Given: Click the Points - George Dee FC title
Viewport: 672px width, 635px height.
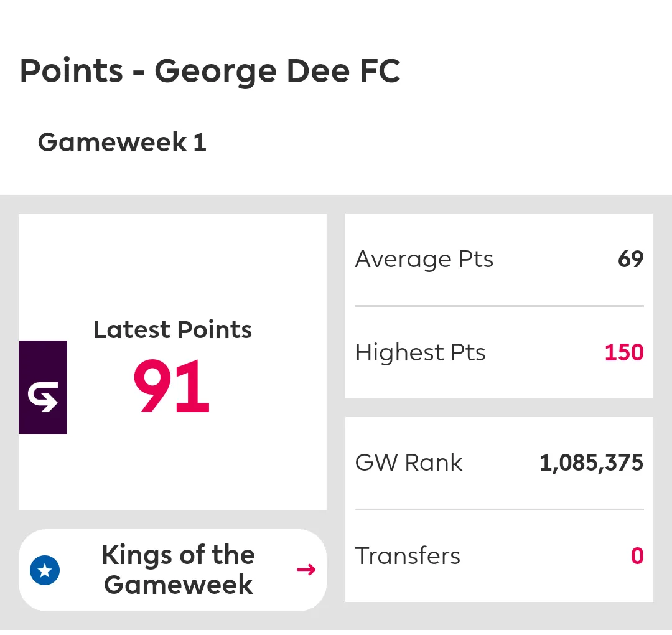Looking at the screenshot, I should click(210, 70).
